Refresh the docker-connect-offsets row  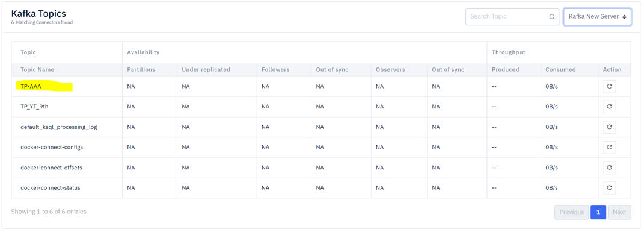(609, 168)
